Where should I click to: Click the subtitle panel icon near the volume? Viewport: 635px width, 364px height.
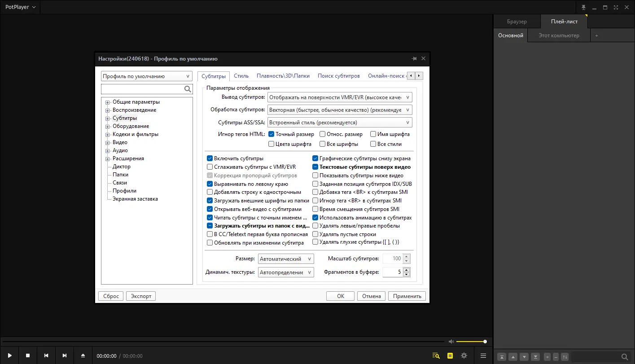450,355
